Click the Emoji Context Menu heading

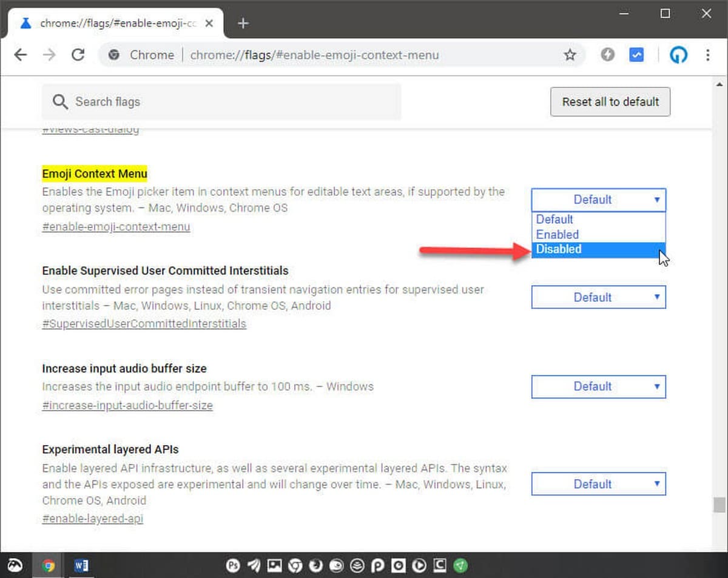95,174
